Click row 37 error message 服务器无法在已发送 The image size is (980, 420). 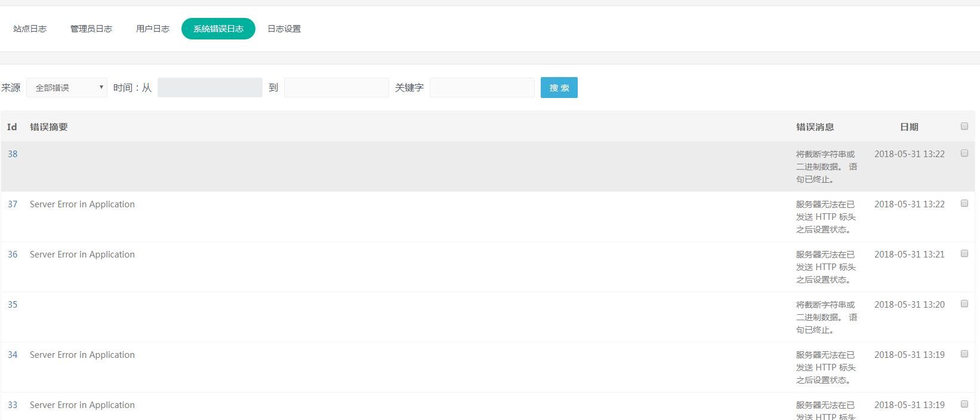click(x=826, y=217)
